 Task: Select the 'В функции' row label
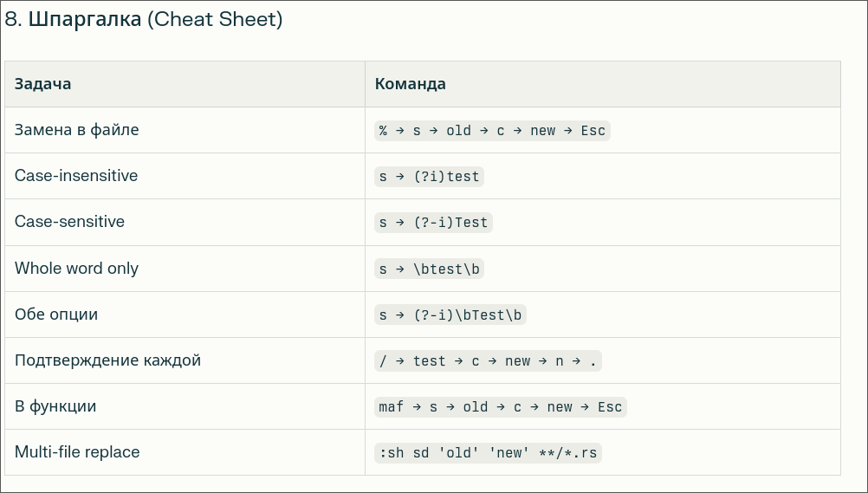(55, 406)
